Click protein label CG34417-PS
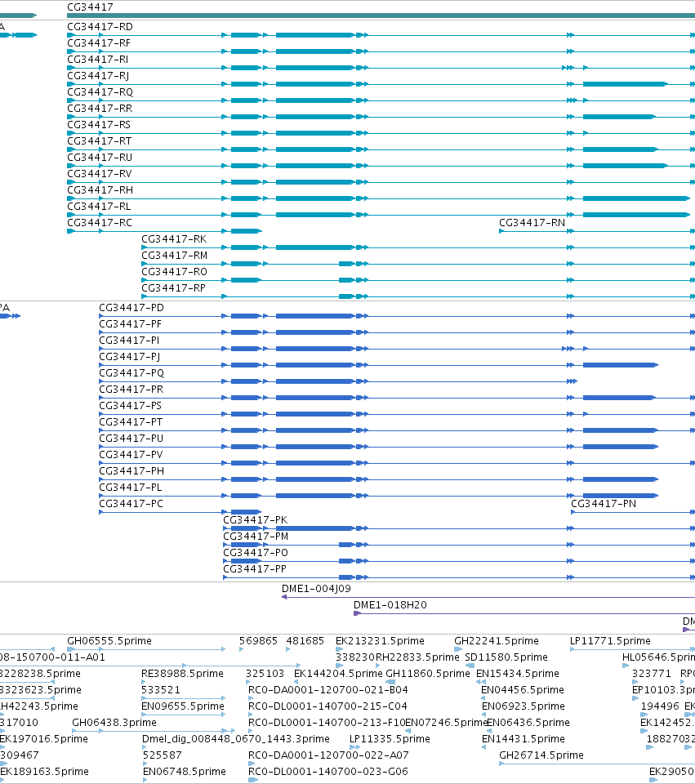695x784 pixels. pyautogui.click(x=130, y=406)
